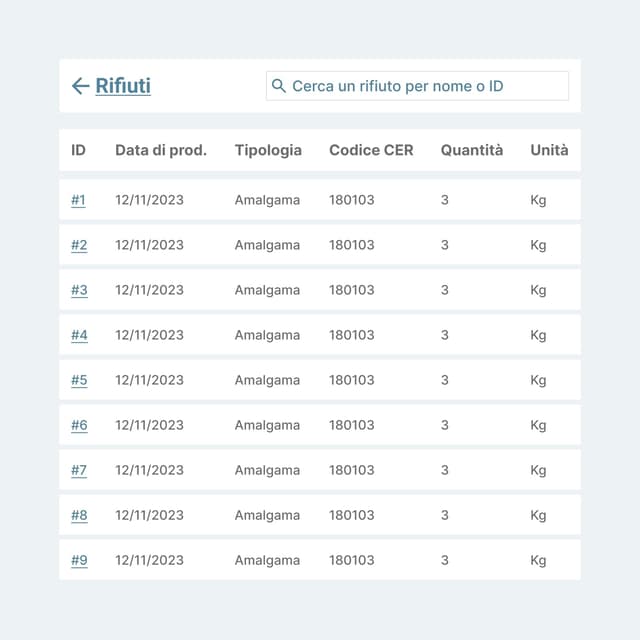Open waste record #4
Screen dimensions: 640x640
click(x=79, y=335)
